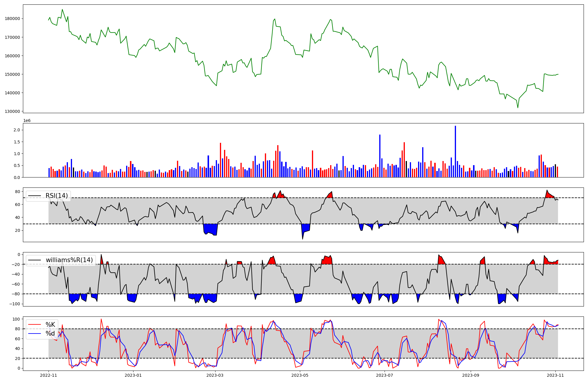Click the 2023-01 x-axis date label
The width and height of the screenshot is (588, 382).
click(133, 375)
